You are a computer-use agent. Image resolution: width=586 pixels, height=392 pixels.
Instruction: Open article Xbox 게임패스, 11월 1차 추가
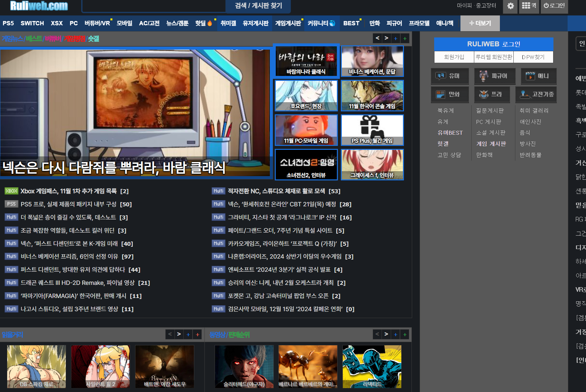pos(68,191)
